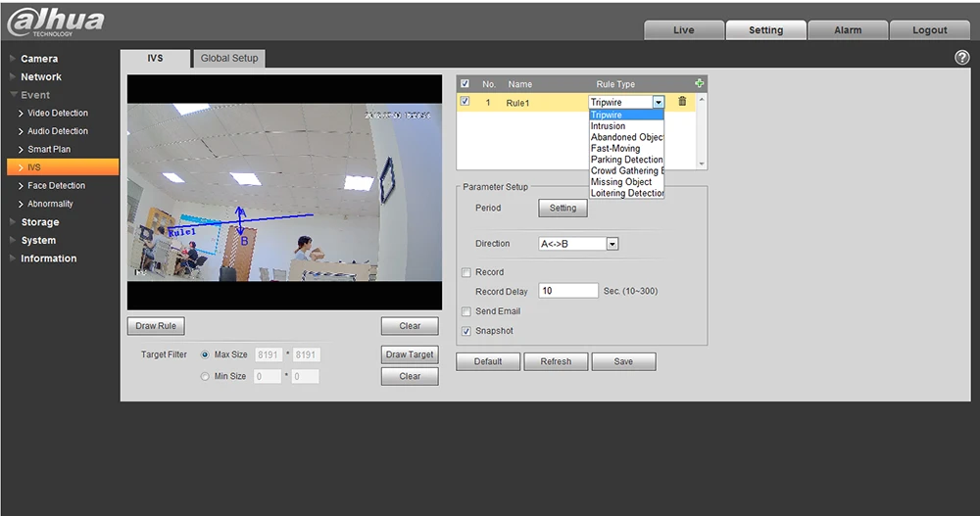The width and height of the screenshot is (980, 516).
Task: Choose Loitering Detection rule type
Action: 626,194
